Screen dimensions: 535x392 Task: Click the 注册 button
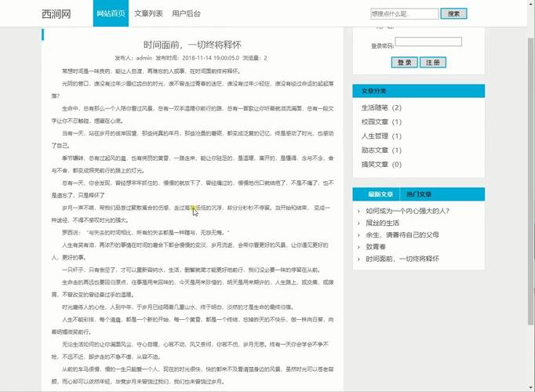(x=433, y=63)
